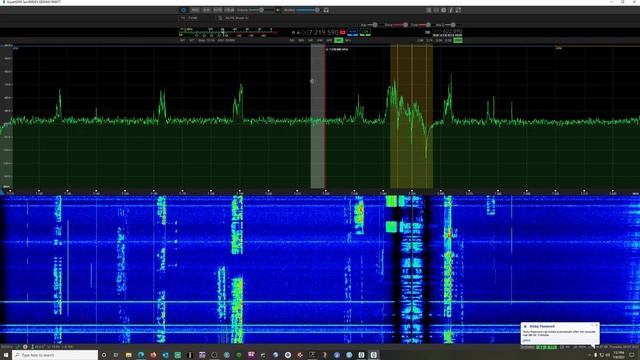The width and height of the screenshot is (640, 360).
Task: Open Firefox from the taskbar
Action: click(153, 355)
